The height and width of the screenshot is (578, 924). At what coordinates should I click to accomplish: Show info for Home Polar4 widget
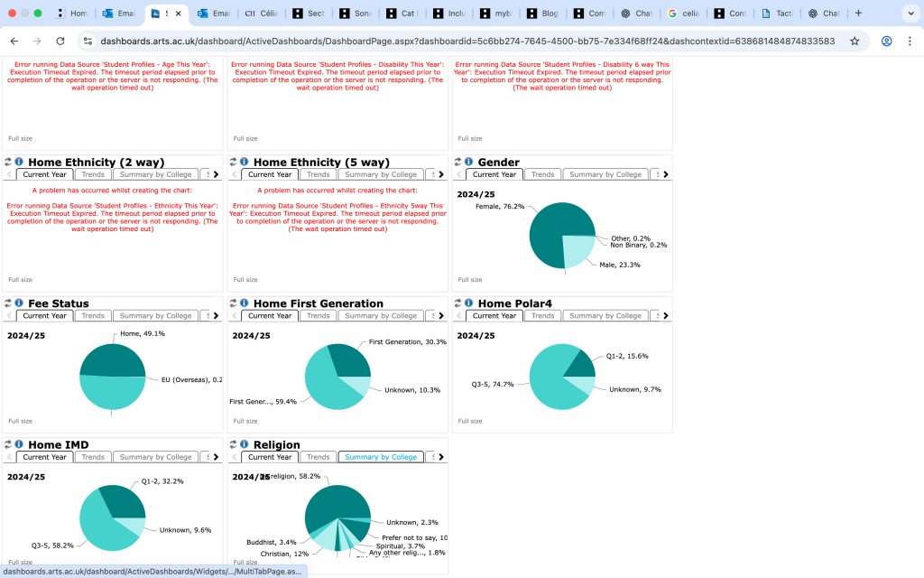point(468,303)
